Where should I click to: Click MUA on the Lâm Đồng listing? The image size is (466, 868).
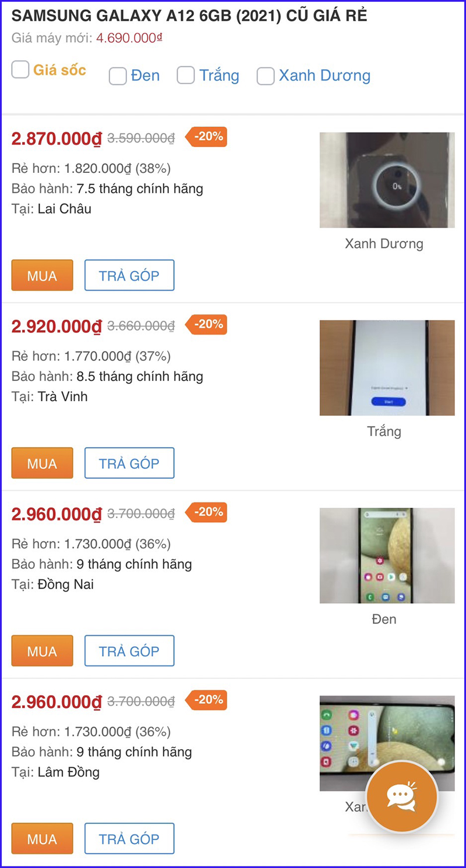[x=42, y=838]
